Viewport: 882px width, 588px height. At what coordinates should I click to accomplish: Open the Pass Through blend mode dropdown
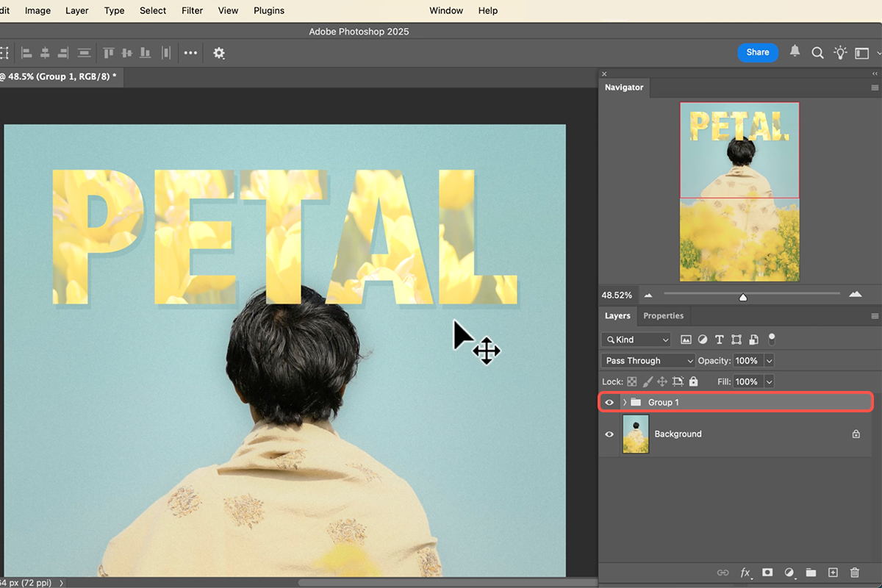(x=648, y=361)
